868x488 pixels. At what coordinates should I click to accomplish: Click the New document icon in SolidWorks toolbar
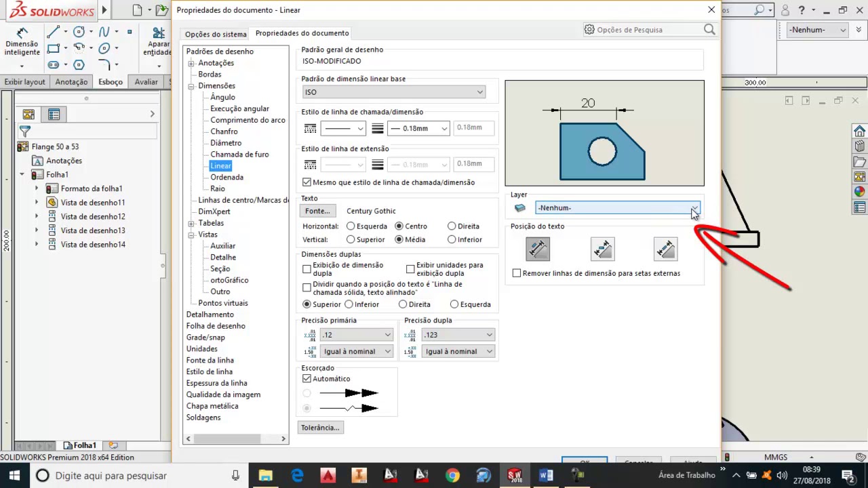138,10
